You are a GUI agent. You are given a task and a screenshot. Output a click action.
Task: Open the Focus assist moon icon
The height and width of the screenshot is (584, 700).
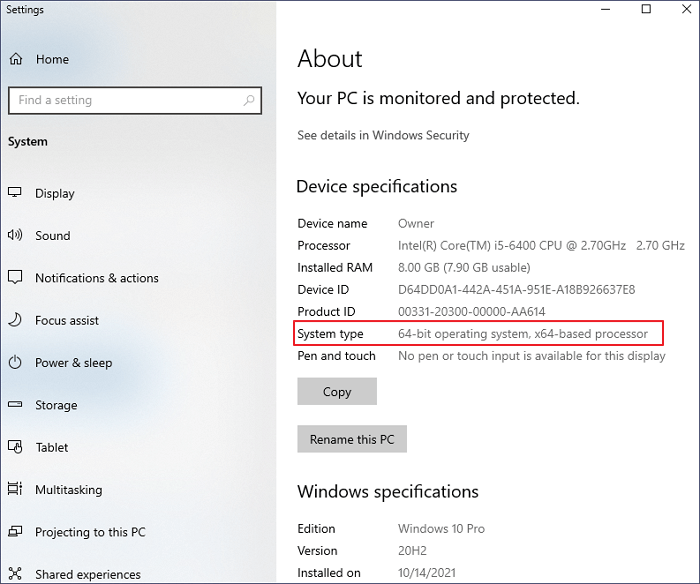pyautogui.click(x=15, y=320)
